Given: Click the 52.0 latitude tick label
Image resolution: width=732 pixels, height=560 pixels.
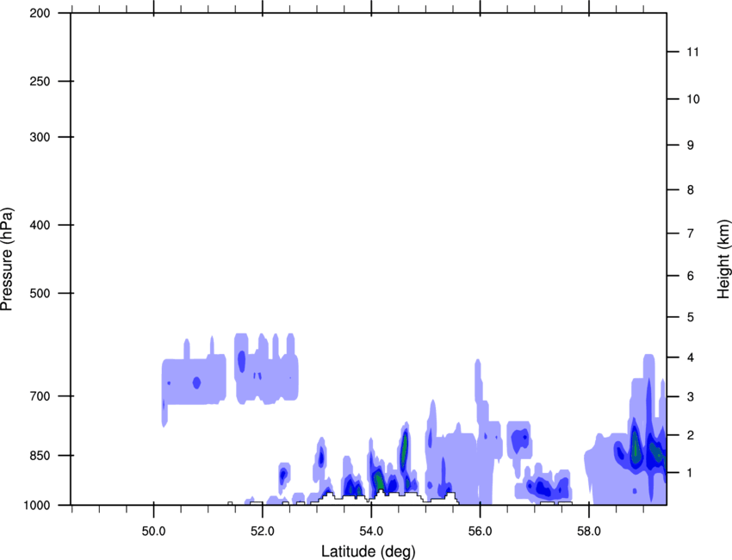Looking at the screenshot, I should (x=263, y=531).
